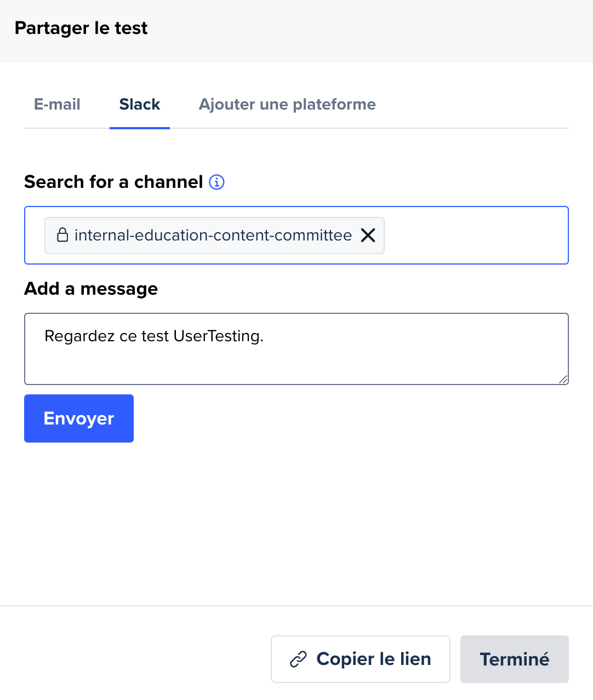
Task: Click the info icon beside Search for a channel
Action: [x=217, y=182]
